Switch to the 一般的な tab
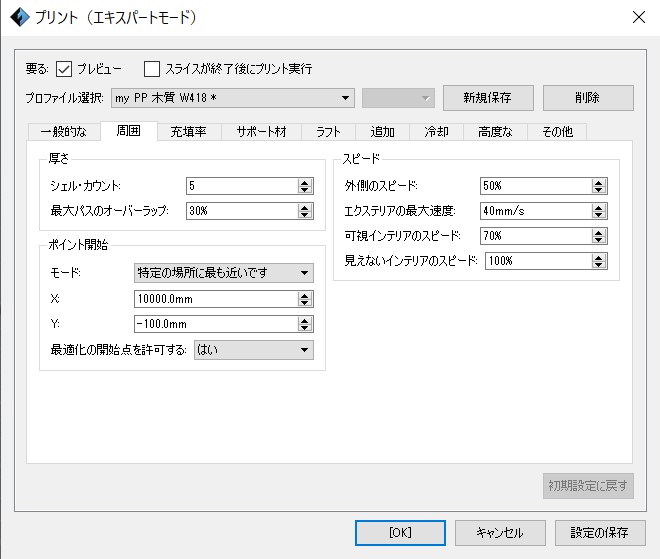The width and height of the screenshot is (660, 559). click(64, 132)
